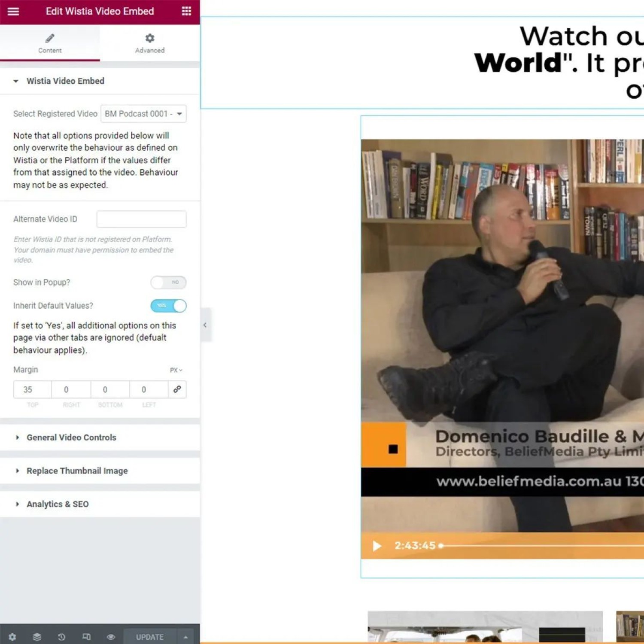Select the Content tab
Viewport: 644px width, 644px height.
[50, 43]
